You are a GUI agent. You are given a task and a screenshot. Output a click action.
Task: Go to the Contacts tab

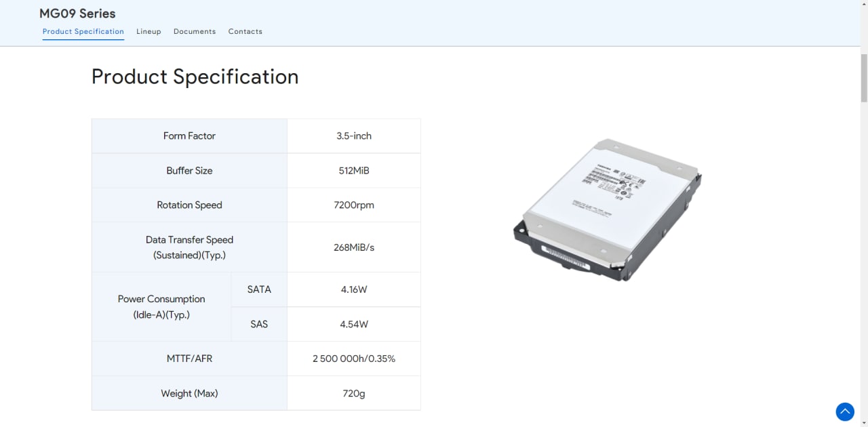pos(245,31)
